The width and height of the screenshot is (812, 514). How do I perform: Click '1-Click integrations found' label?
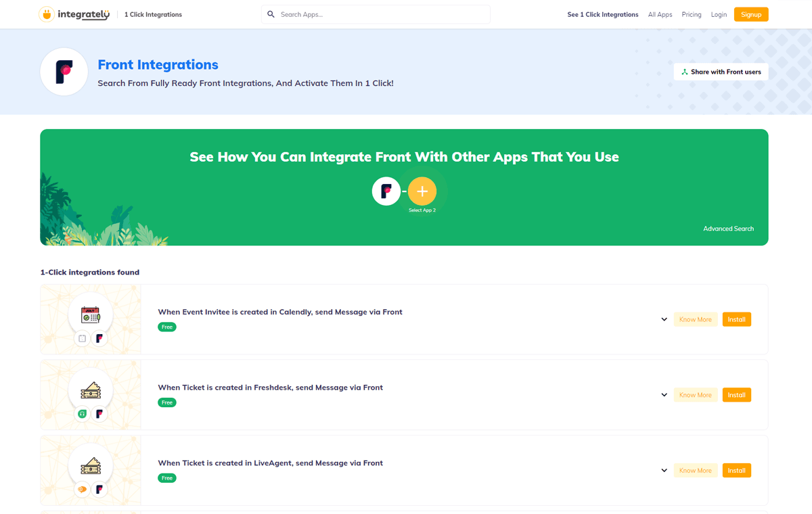coord(90,273)
